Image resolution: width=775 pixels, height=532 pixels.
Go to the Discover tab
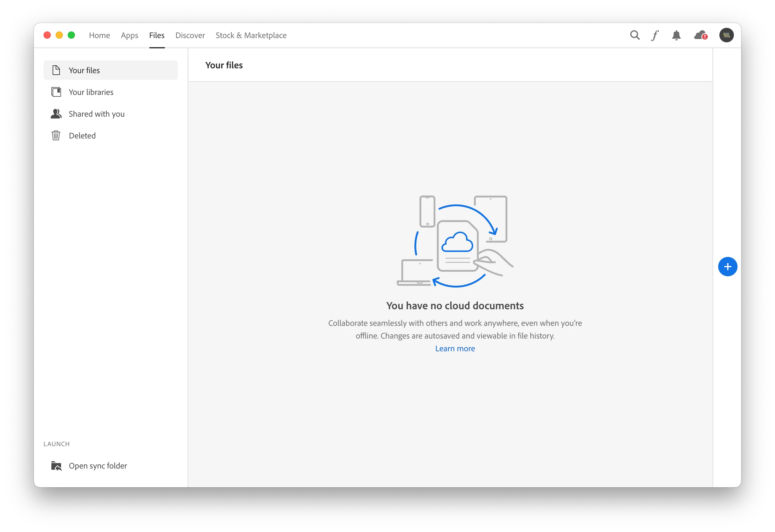[x=190, y=35]
